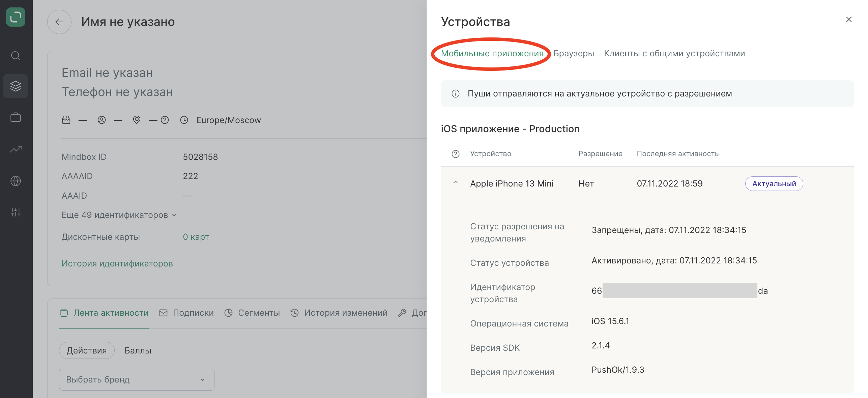Click the help icon in the device table header
Image resolution: width=868 pixels, height=398 pixels.
pos(456,154)
